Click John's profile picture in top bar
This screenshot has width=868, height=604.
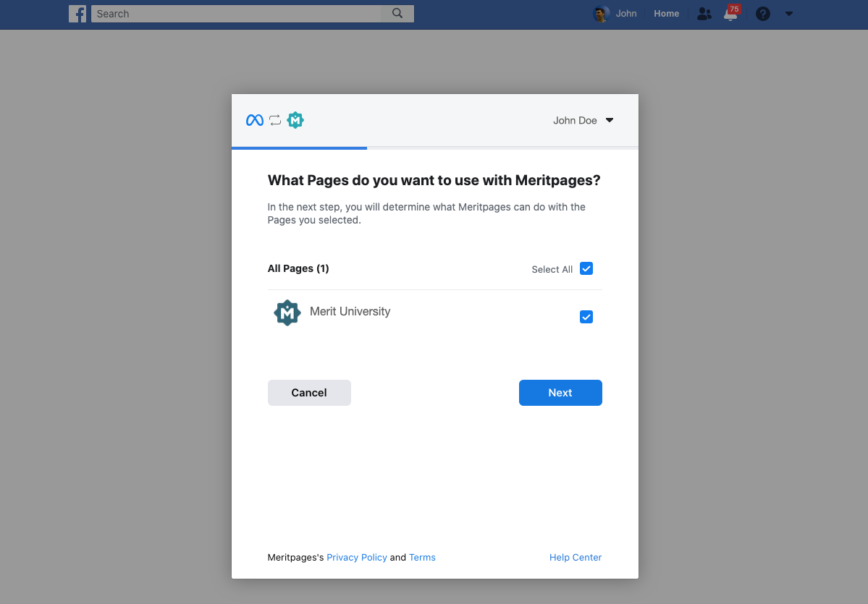pos(601,14)
